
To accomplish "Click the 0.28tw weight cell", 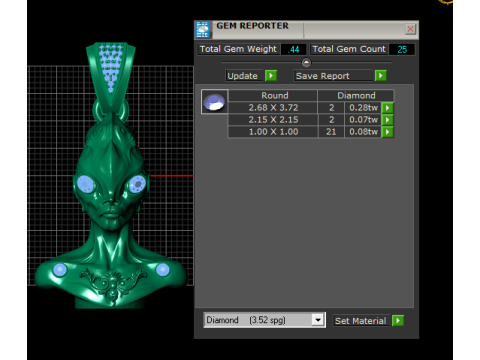I will click(363, 108).
